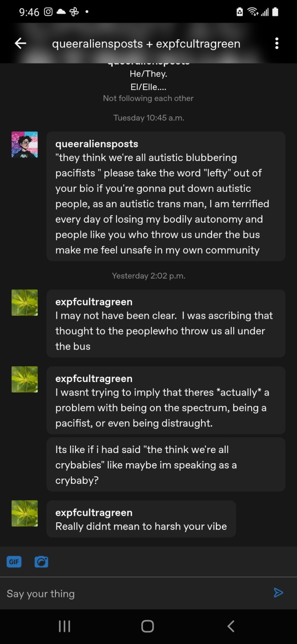Select the 'crybabies' message bubble
The height and width of the screenshot is (644, 297).
point(166,465)
